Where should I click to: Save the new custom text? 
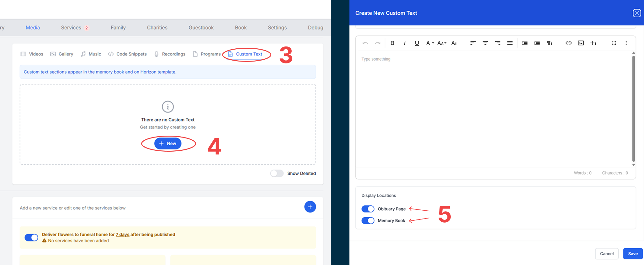633,254
